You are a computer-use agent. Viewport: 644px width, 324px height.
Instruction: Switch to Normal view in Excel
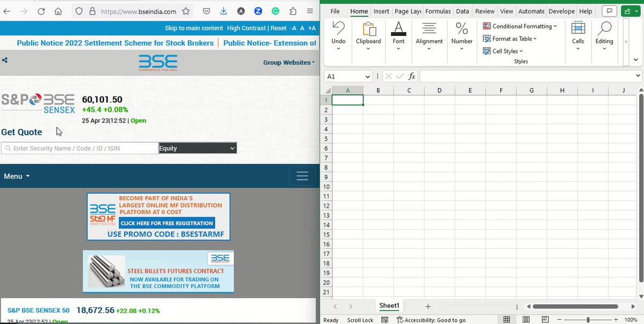(x=507, y=320)
